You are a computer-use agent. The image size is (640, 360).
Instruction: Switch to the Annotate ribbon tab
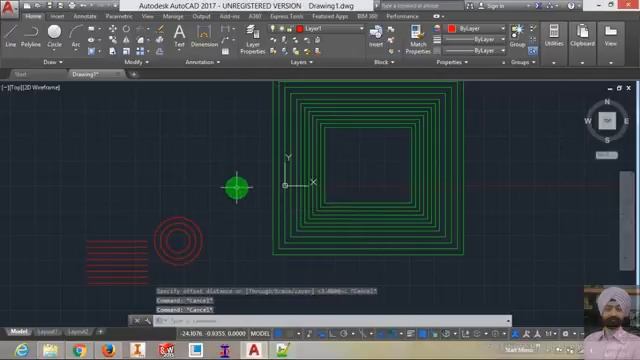(85, 16)
